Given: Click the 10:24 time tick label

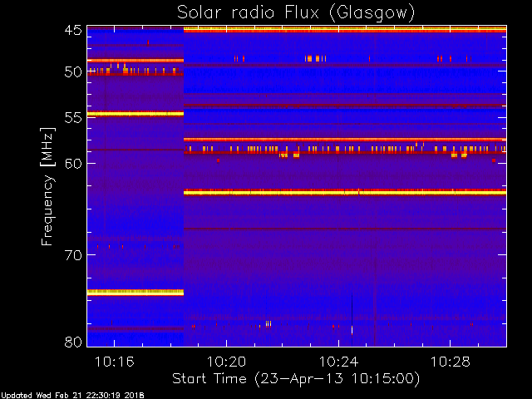Looking at the screenshot, I should point(338,362).
